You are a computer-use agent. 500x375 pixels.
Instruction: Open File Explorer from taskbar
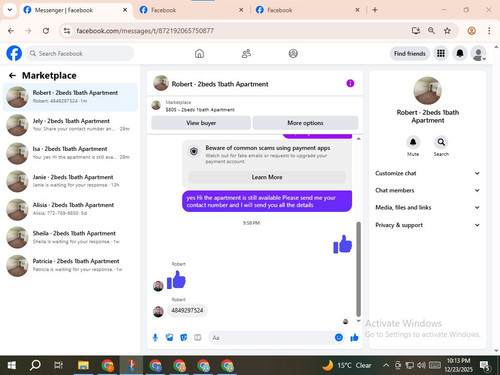83,365
